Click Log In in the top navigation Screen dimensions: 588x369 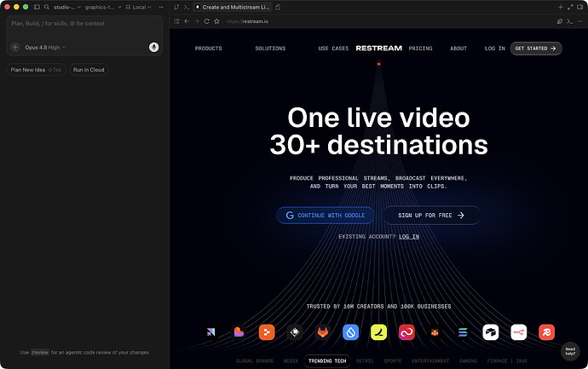tap(495, 49)
